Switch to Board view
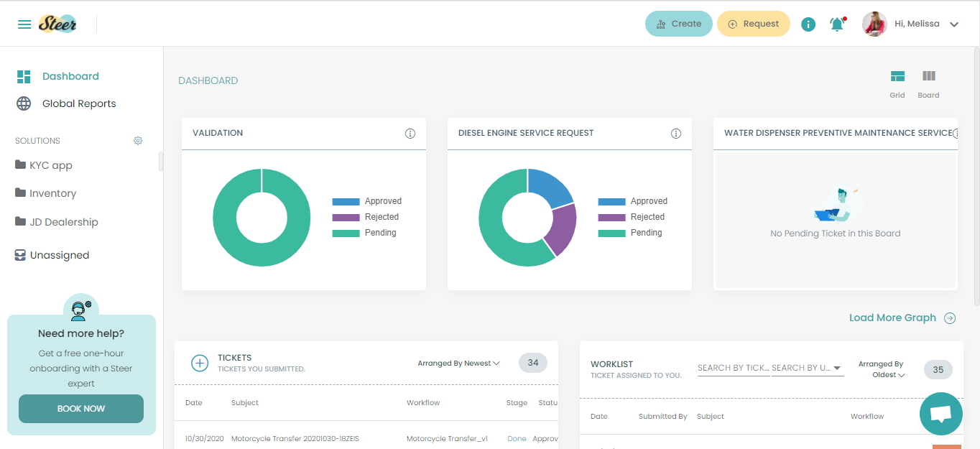This screenshot has width=980, height=449. point(928,83)
